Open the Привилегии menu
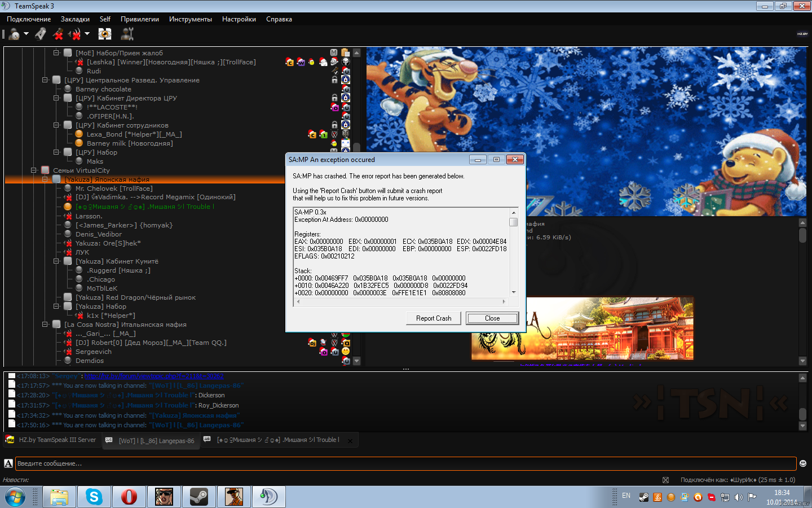This screenshot has height=508, width=812. point(140,19)
